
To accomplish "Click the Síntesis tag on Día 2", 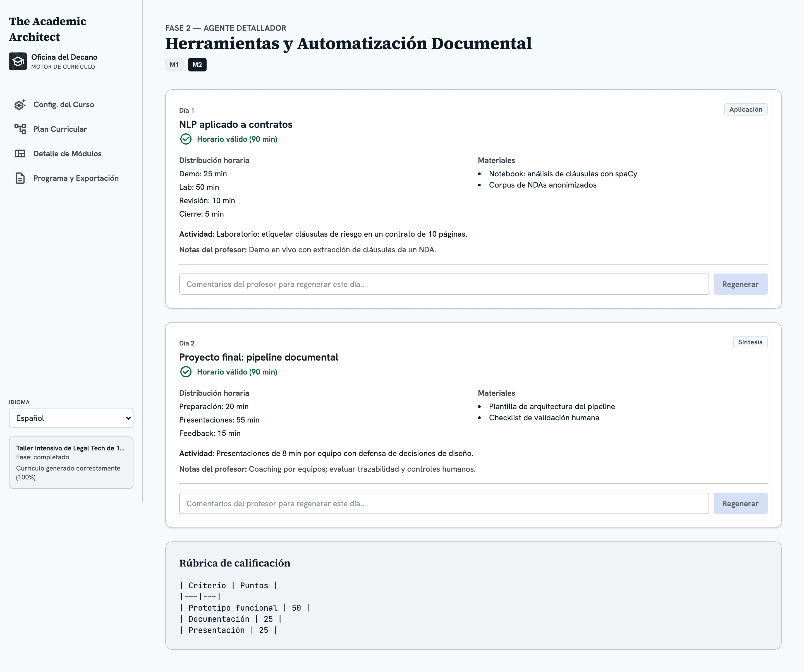I will pyautogui.click(x=750, y=342).
